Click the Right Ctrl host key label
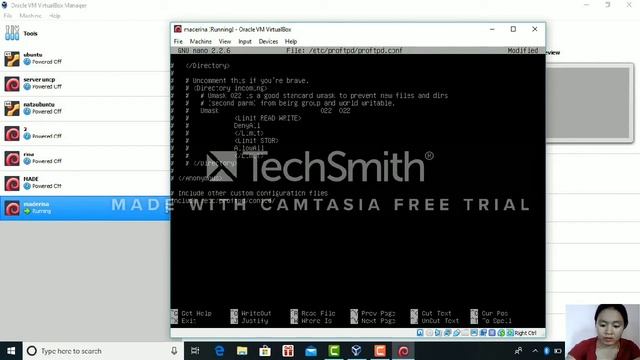 click(x=525, y=333)
